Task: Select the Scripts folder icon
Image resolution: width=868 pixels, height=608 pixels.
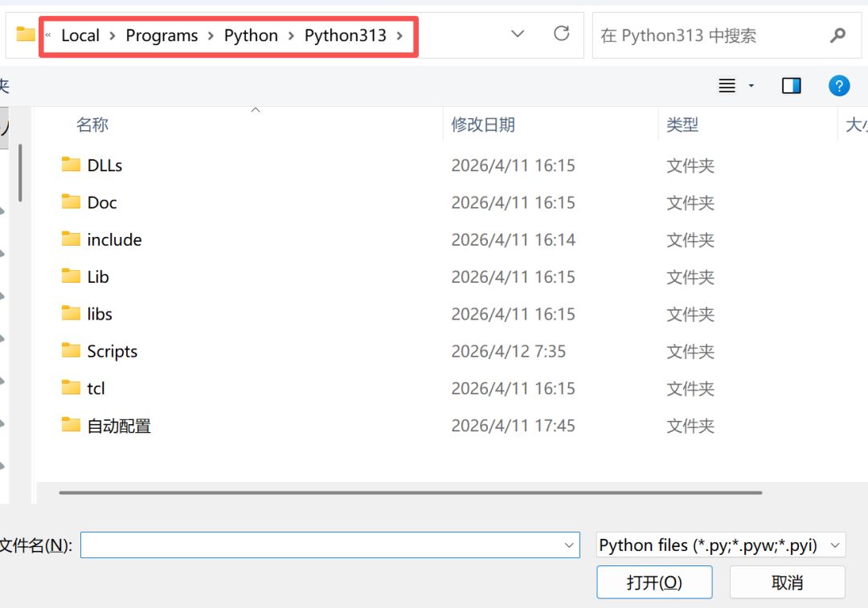Action: (x=71, y=350)
